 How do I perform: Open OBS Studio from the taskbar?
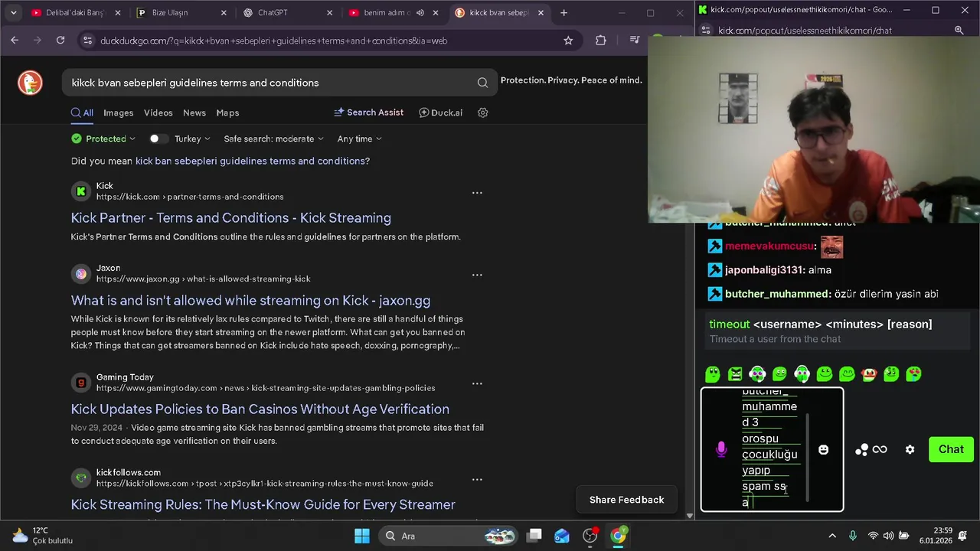(x=590, y=536)
